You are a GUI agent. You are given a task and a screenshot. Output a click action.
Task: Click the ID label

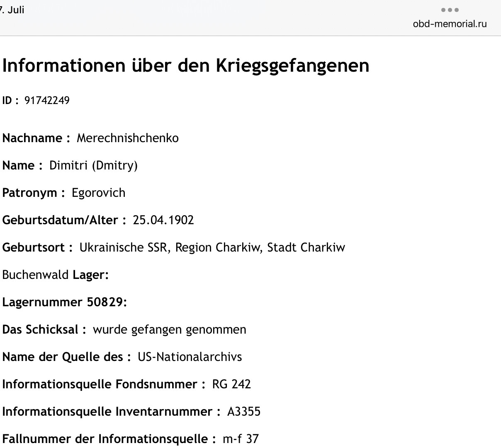click(10, 101)
